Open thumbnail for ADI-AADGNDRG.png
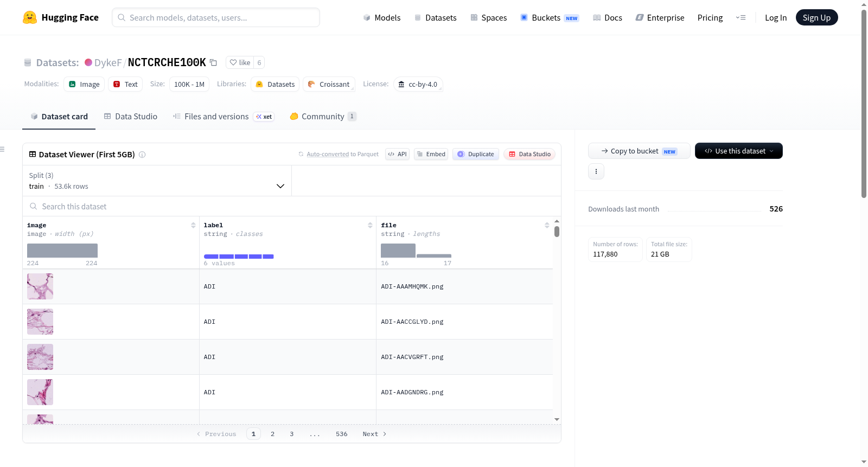Image resolution: width=868 pixels, height=467 pixels. coord(40,392)
